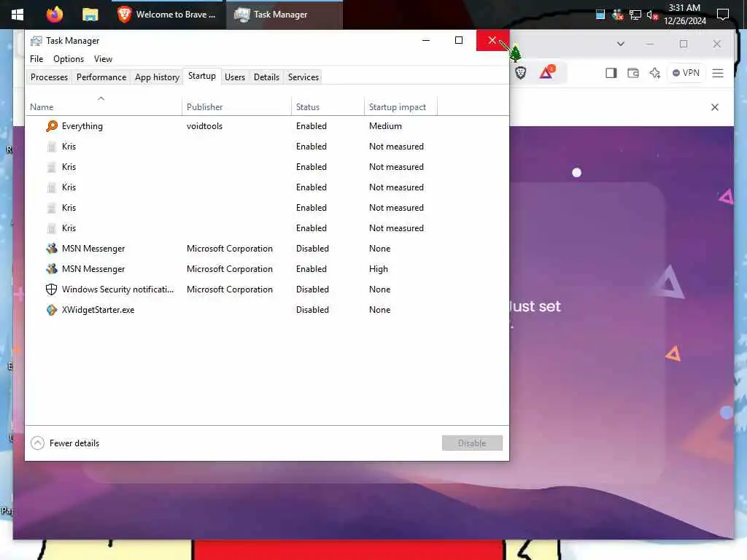Switch to the Details tab

266,77
